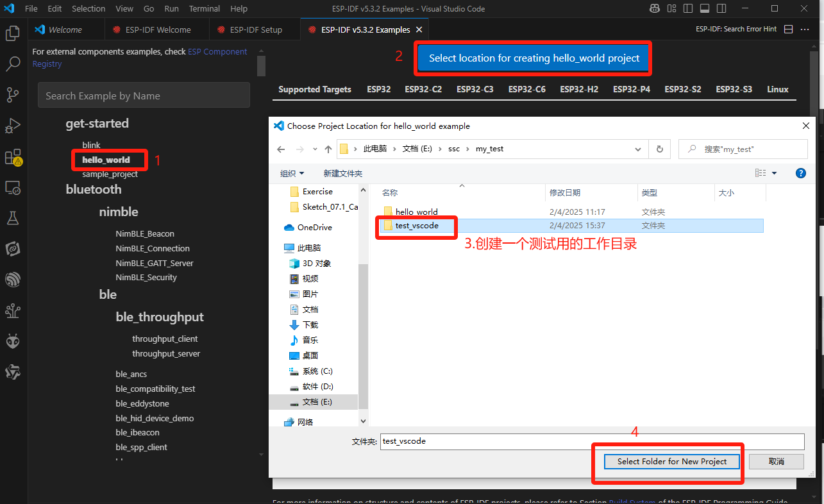
Task: Switch to the ESP-IDF Welcome tab
Action: [157, 29]
